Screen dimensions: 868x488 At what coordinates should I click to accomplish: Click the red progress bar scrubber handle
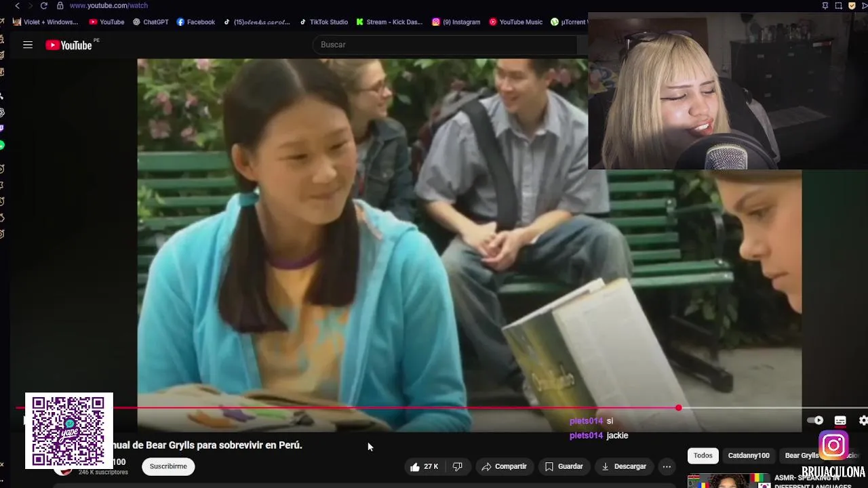pyautogui.click(x=678, y=408)
